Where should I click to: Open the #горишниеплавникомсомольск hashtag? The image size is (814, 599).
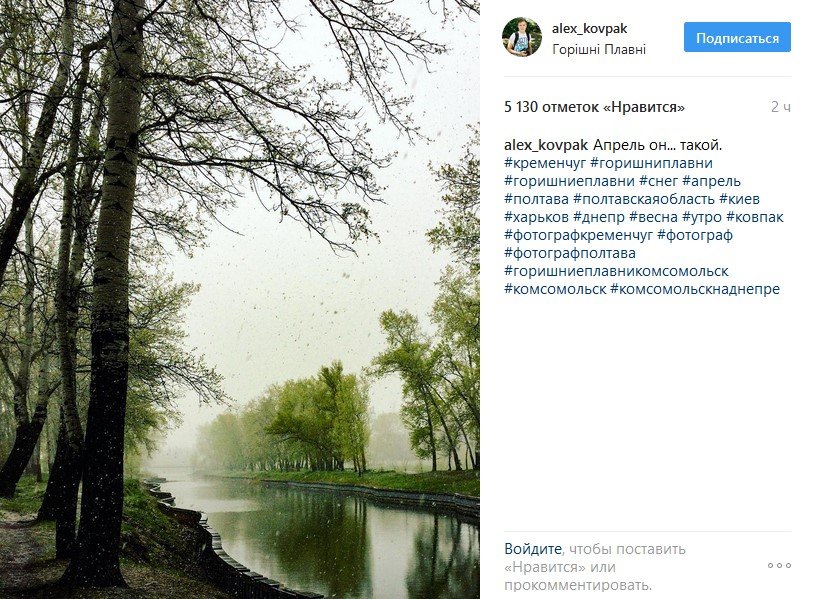click(616, 271)
